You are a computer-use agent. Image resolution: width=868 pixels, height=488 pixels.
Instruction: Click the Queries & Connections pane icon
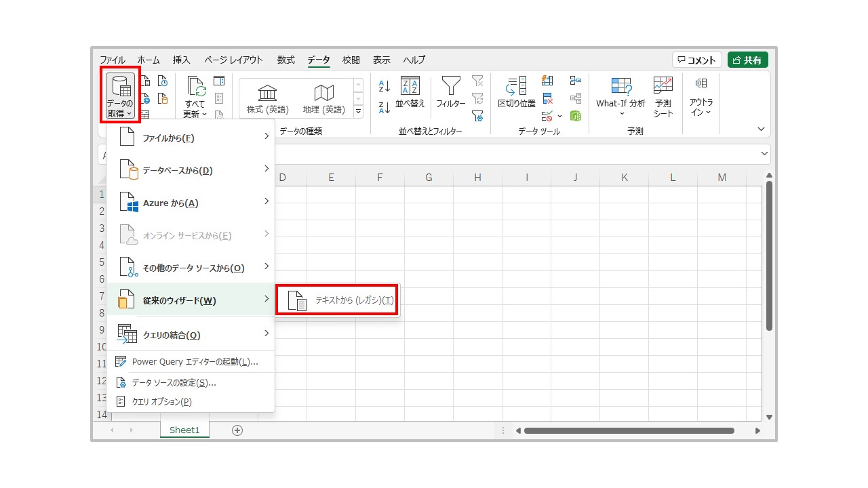tap(219, 81)
